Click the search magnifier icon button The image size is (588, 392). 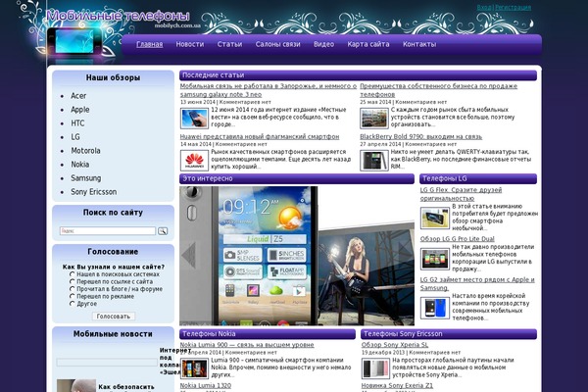[163, 231]
